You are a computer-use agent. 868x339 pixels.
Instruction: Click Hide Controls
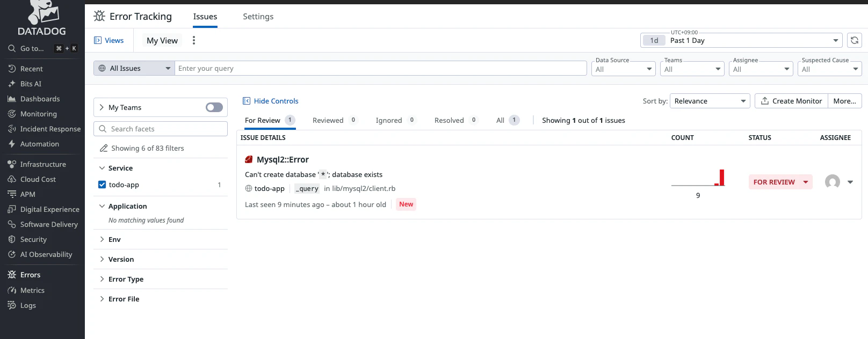[x=270, y=101]
